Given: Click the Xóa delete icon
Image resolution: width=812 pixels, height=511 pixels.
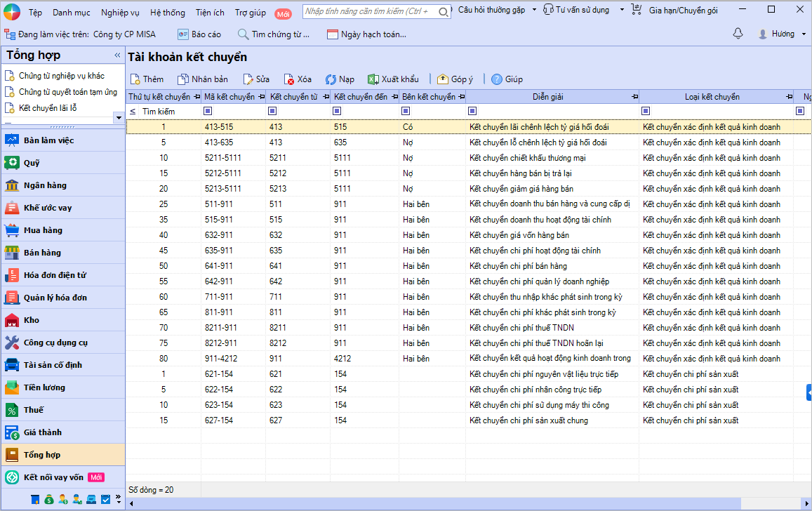Looking at the screenshot, I should pyautogui.click(x=289, y=79).
